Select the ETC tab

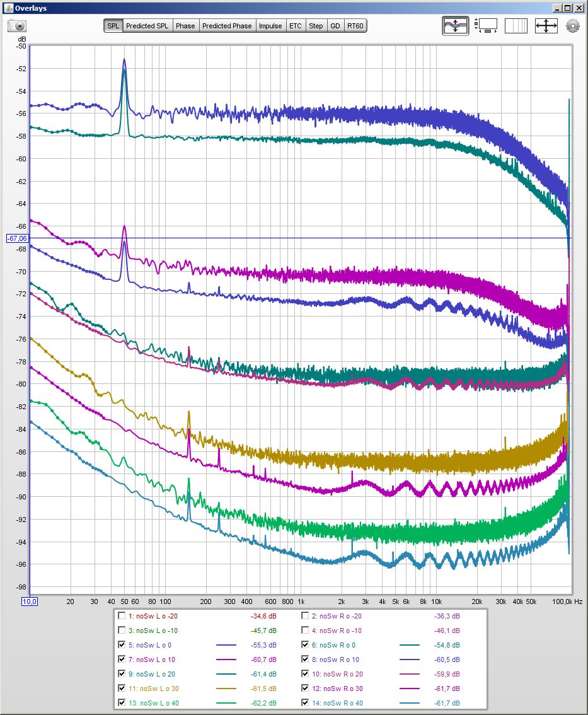click(296, 26)
